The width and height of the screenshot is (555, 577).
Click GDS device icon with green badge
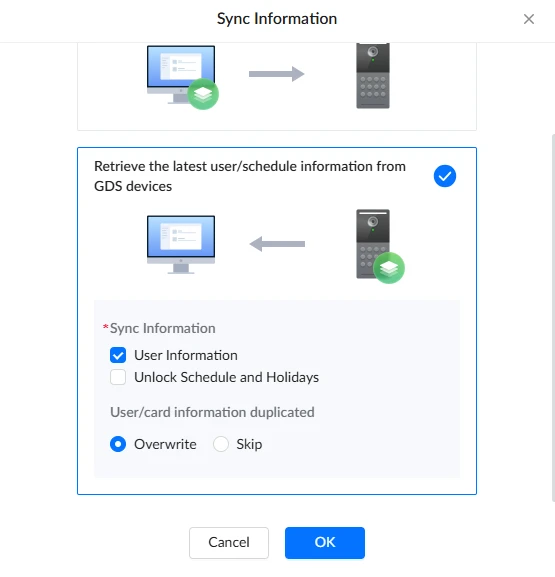tap(380, 246)
